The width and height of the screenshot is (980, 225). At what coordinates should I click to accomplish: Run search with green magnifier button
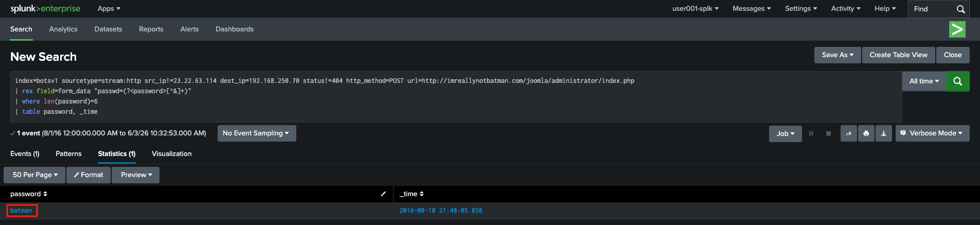pos(957,81)
